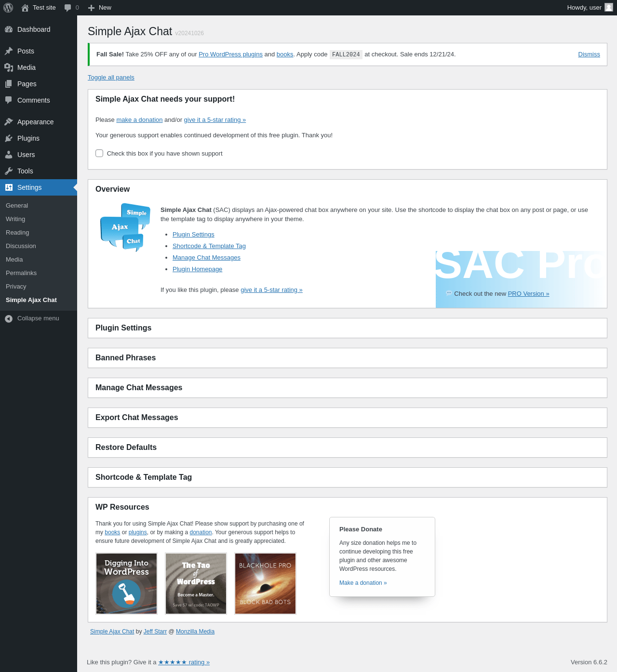Click the Plugin Settings overview link
Viewport: 617px width, 672px height.
[x=193, y=235]
